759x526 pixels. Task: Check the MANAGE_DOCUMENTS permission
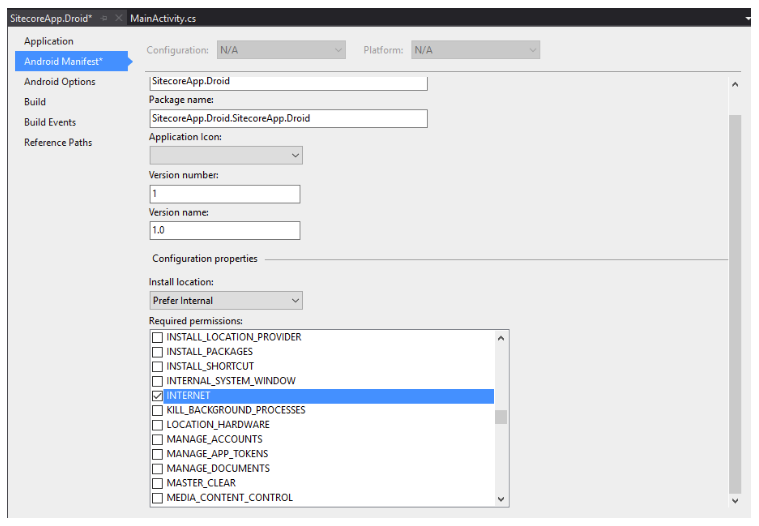tap(157, 469)
